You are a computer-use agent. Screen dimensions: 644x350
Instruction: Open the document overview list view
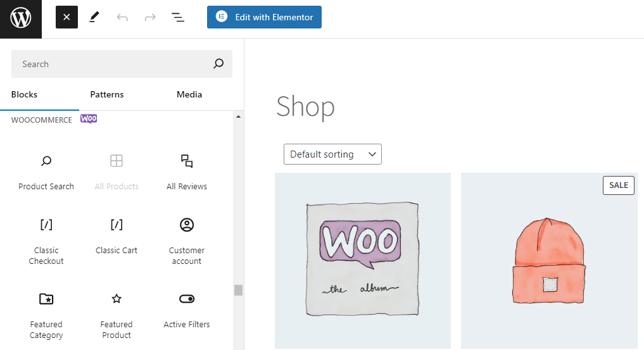click(178, 17)
